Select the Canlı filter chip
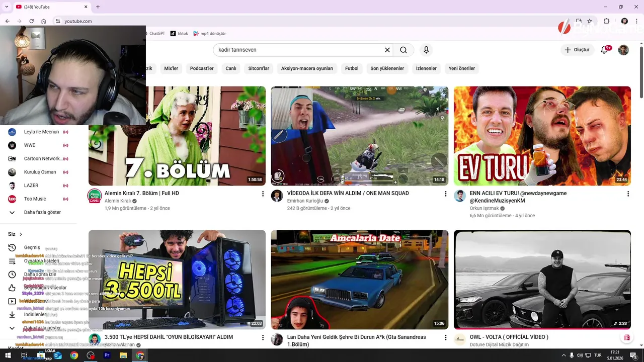The width and height of the screenshot is (644, 362). (x=231, y=68)
